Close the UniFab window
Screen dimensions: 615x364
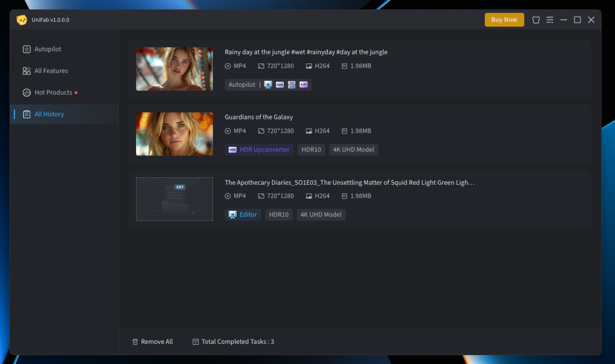591,20
